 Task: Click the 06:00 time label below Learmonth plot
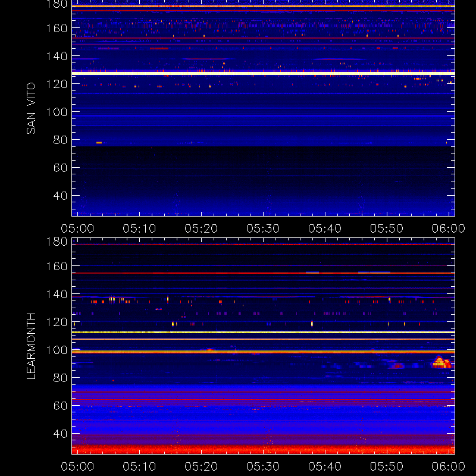click(x=449, y=466)
